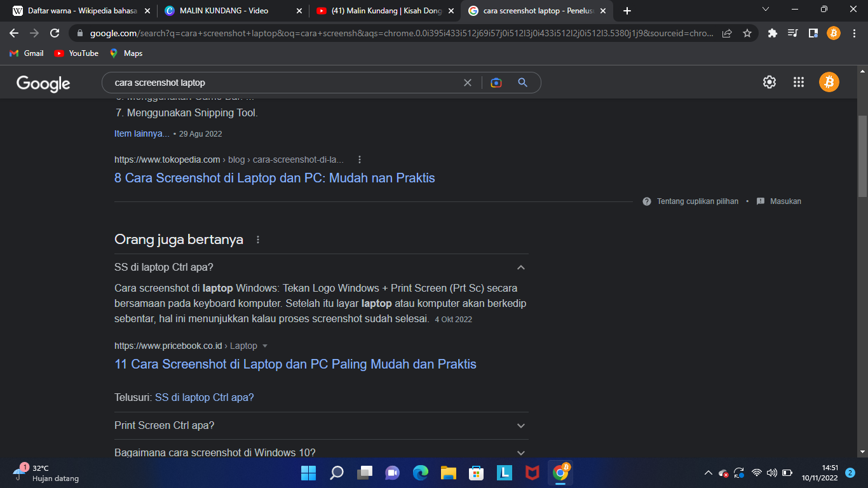Open Maps bookmark
868x488 pixels.
point(126,53)
